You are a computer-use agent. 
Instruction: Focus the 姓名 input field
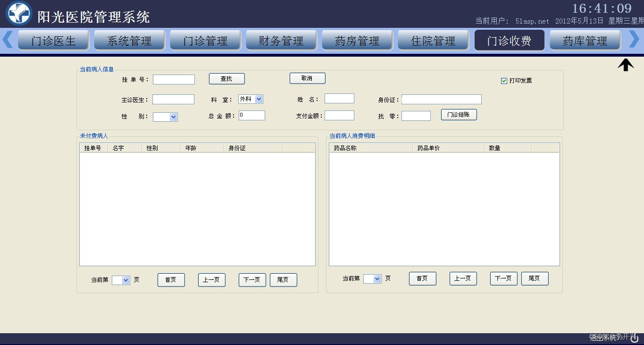(x=339, y=98)
